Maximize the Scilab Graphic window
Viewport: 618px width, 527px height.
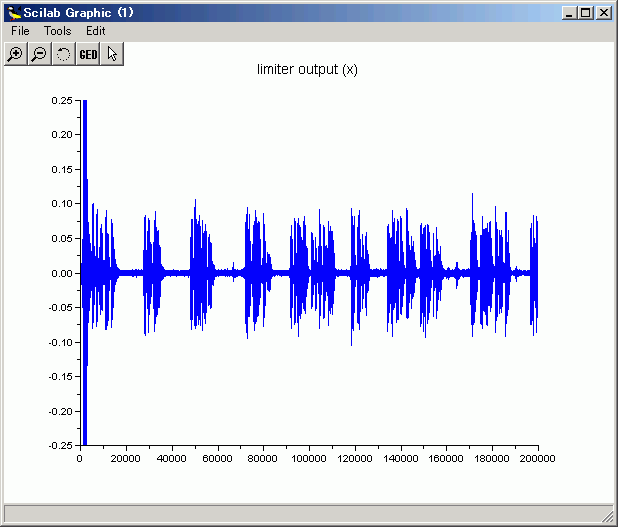click(586, 13)
